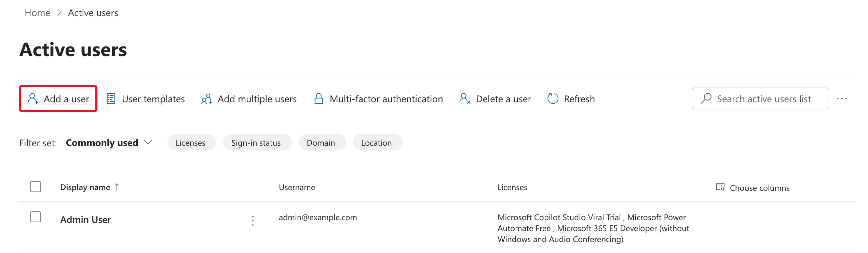Image resolution: width=868 pixels, height=253 pixels.
Task: Click the Multi-factor authentication lock icon
Action: coord(318,98)
